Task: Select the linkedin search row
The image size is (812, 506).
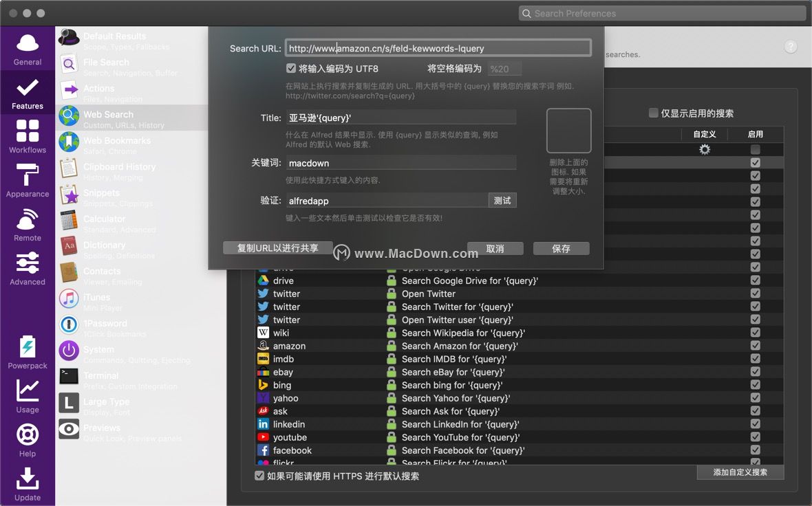Action: coord(520,424)
